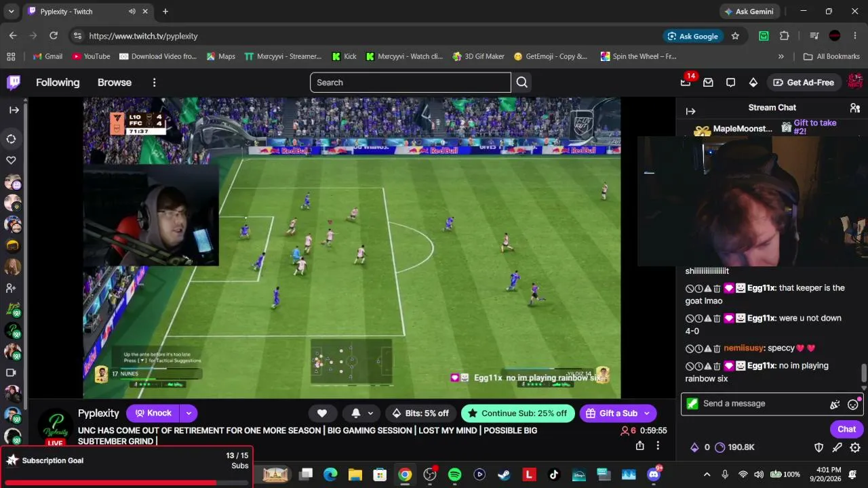Collapse the Stream Chat panel
This screenshot has height=488, width=868.
pos(690,111)
